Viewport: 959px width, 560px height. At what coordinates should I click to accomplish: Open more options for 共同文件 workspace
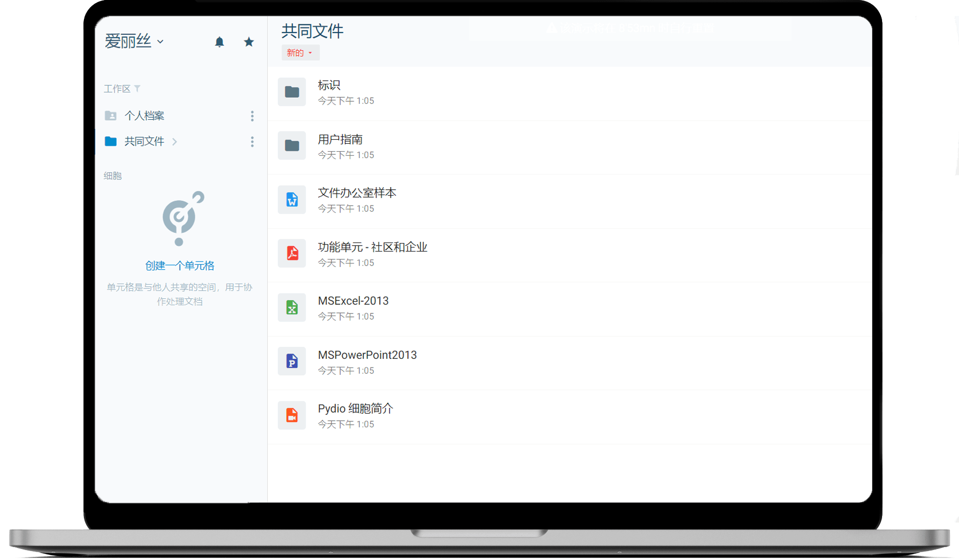click(x=252, y=142)
